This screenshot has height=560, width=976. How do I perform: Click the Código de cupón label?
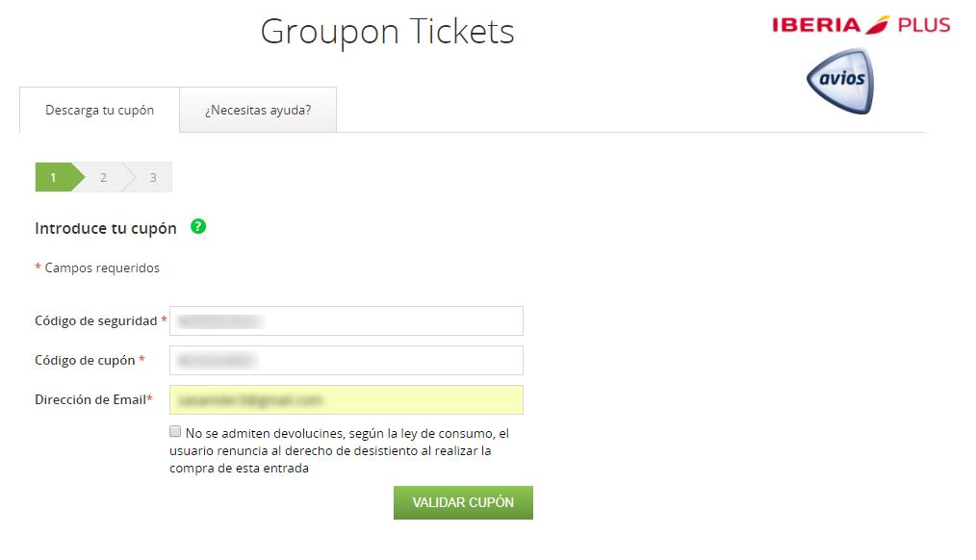click(85, 360)
